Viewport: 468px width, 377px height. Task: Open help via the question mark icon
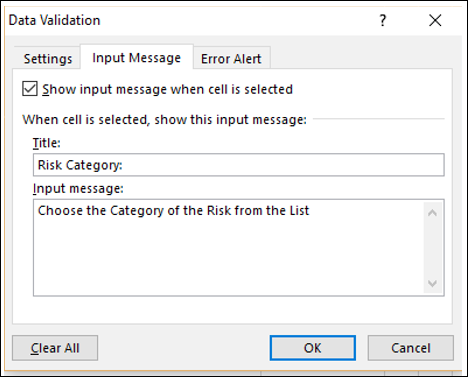(383, 21)
